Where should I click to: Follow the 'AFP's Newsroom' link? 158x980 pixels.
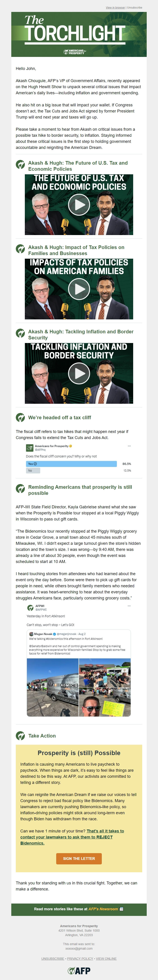[103, 909]
